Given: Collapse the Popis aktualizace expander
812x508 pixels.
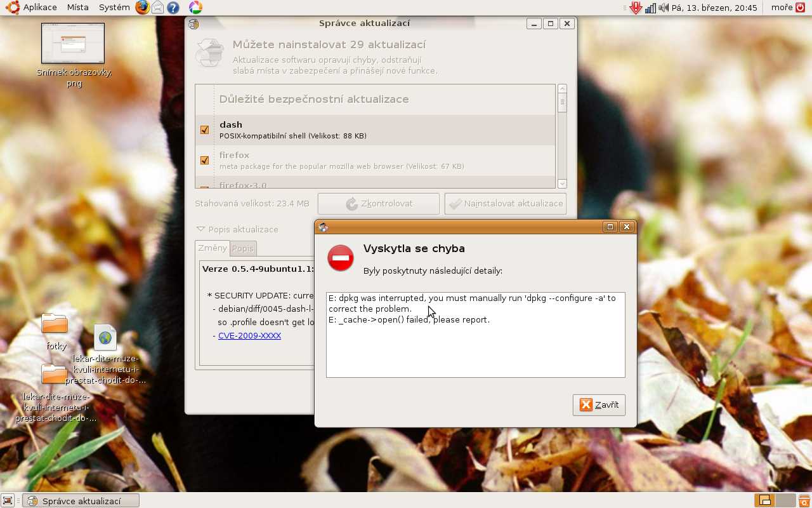Looking at the screenshot, I should [200, 229].
